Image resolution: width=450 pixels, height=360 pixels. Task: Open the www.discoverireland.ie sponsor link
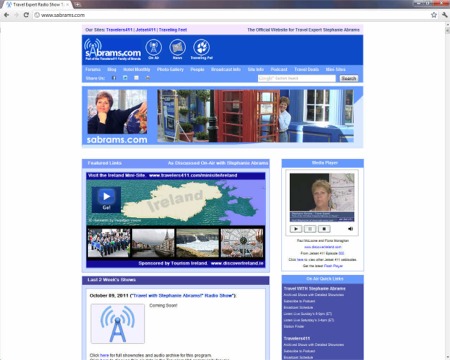tap(237, 263)
